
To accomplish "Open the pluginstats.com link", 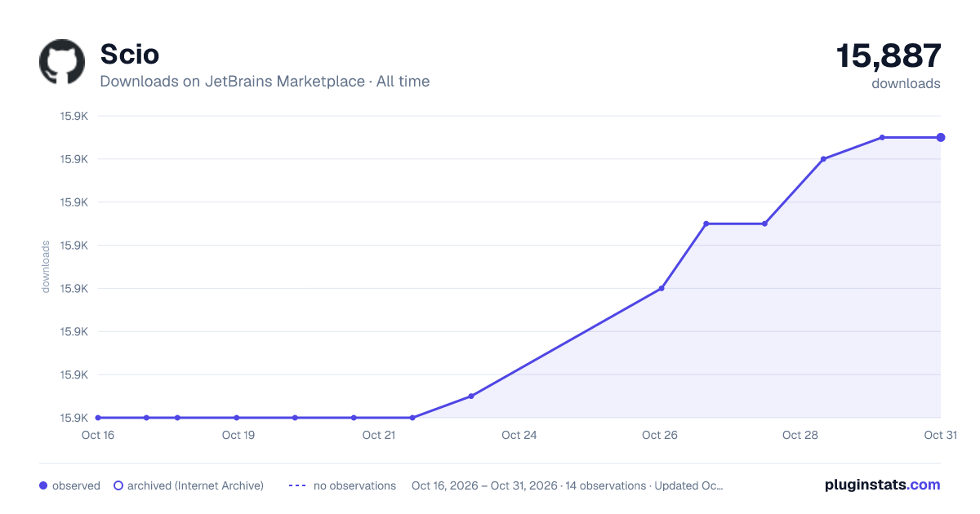I will (883, 485).
